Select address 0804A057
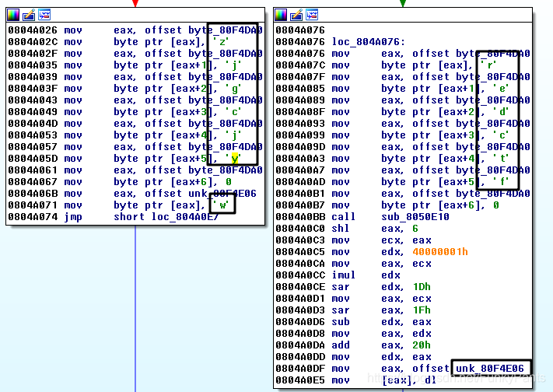Screen dimensions: 553x392 click(x=33, y=147)
